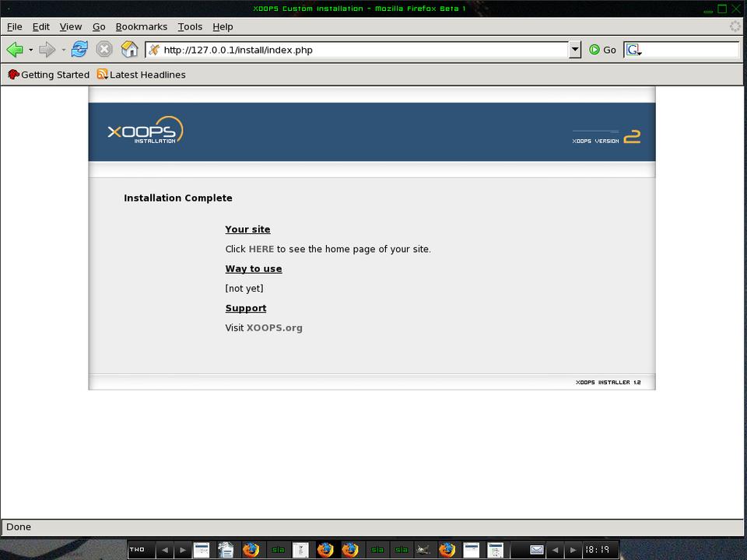Open the Help menu

[x=223, y=26]
